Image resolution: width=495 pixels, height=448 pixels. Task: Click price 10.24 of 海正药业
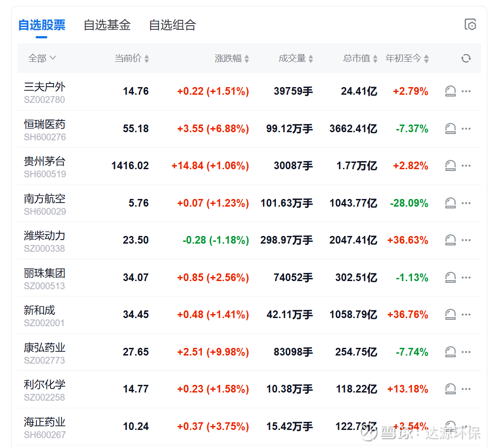[136, 426]
